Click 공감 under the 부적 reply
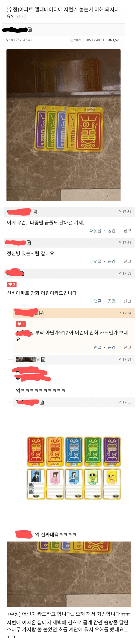 112,347
